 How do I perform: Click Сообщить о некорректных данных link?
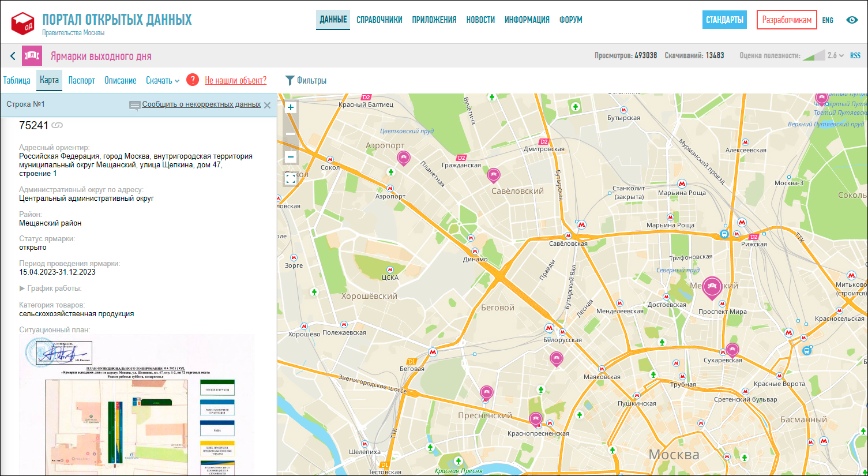(201, 104)
